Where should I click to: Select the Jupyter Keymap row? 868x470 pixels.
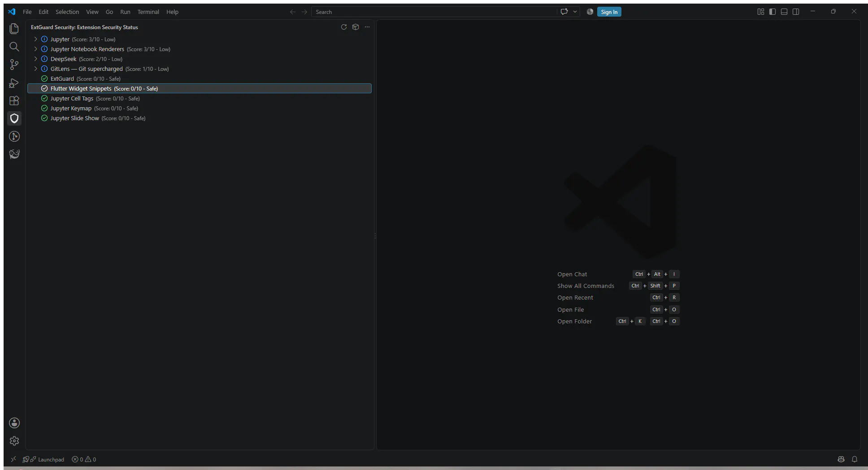coord(200,109)
